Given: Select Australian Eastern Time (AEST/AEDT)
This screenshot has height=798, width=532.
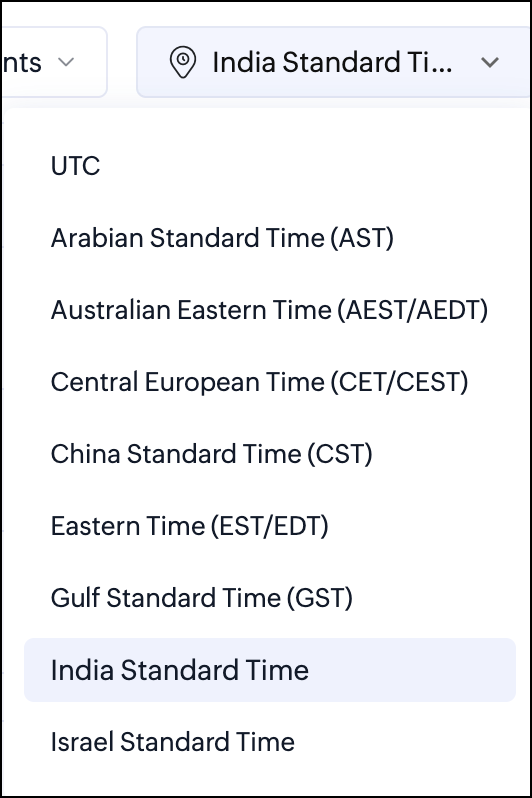Looking at the screenshot, I should [270, 310].
